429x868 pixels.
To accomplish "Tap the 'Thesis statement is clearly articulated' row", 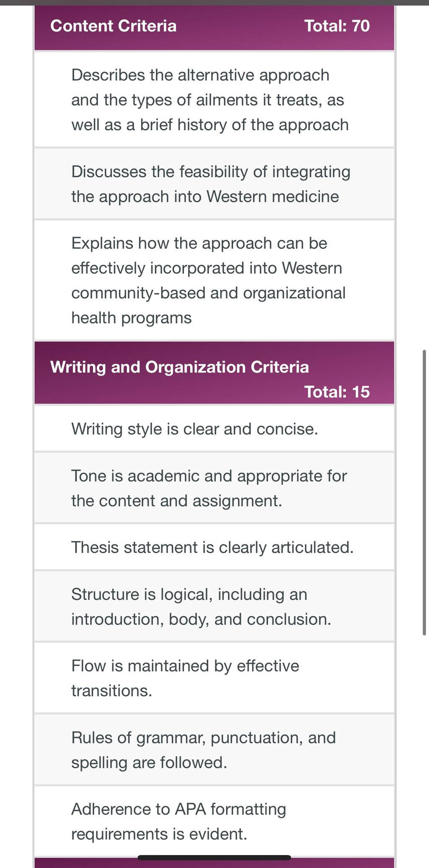I will click(214, 547).
